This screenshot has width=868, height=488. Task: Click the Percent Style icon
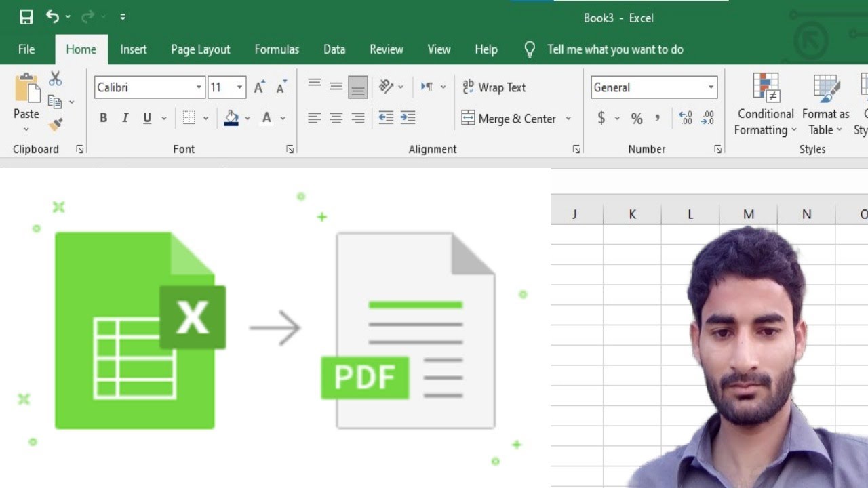point(636,119)
